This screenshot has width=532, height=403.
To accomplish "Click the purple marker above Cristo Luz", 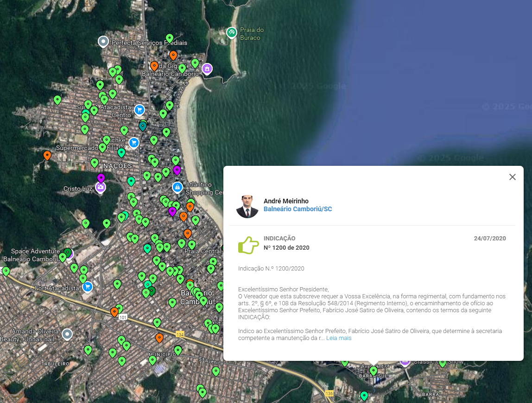I will (101, 178).
